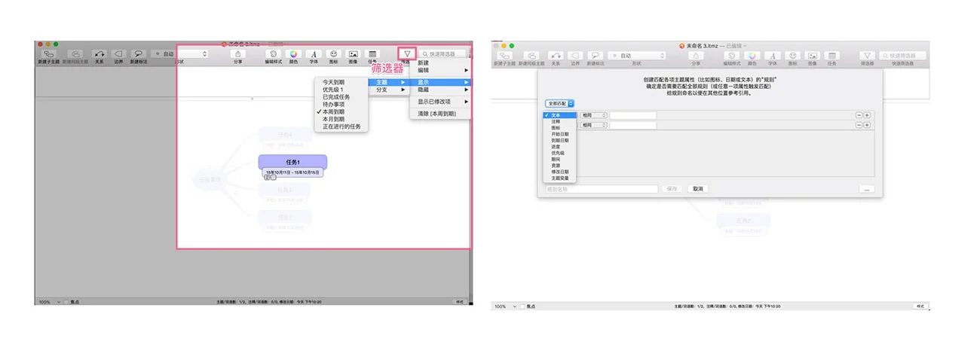The width and height of the screenshot is (980, 338).
Task: Toggle the 焦点 checkbox in right status bar
Action: pyautogui.click(x=522, y=306)
